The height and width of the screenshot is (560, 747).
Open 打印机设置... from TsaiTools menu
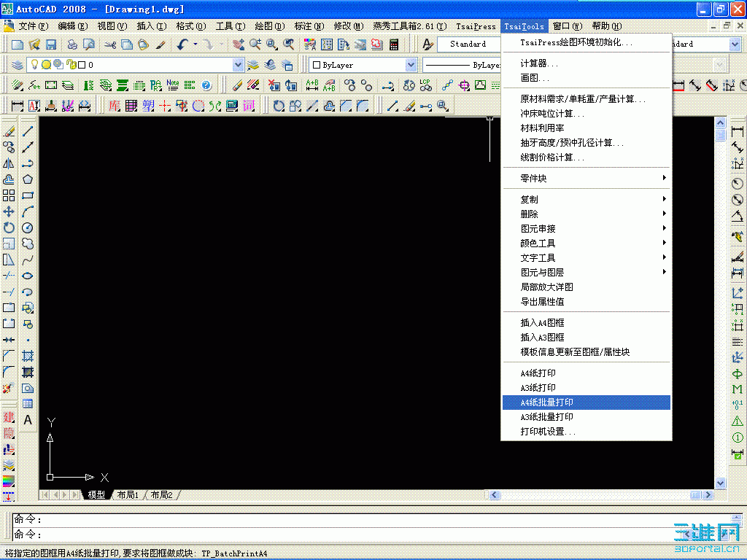587,432
